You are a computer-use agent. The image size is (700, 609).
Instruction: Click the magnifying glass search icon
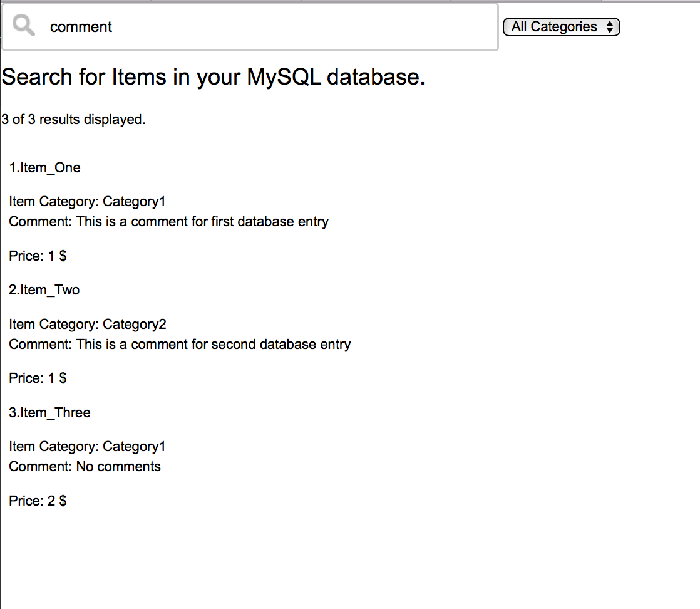pyautogui.click(x=23, y=26)
